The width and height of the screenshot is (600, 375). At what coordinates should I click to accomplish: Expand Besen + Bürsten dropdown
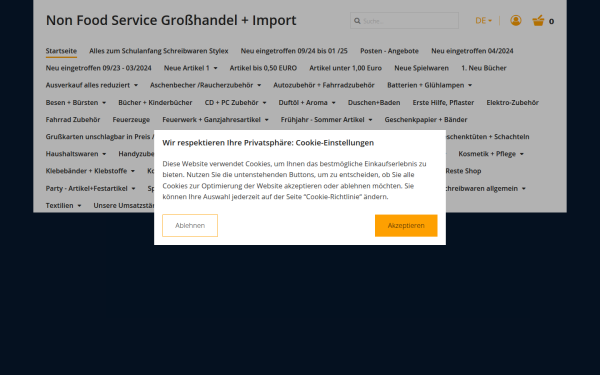click(76, 103)
